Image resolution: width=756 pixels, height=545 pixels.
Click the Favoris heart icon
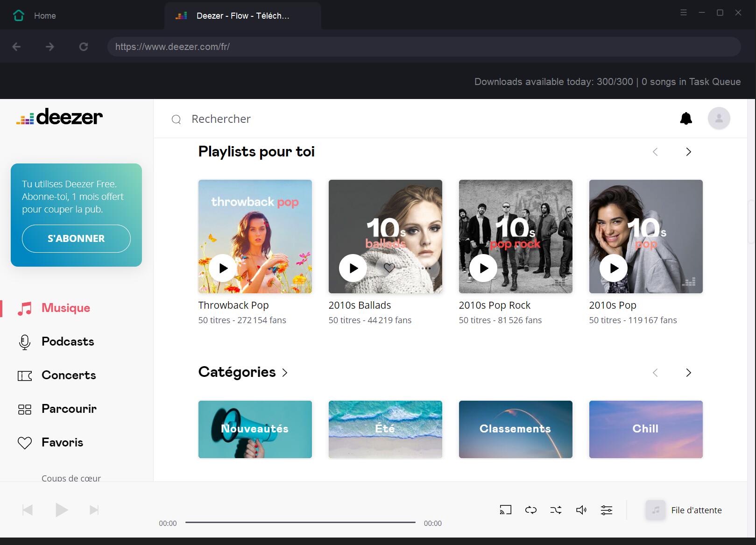(x=25, y=443)
